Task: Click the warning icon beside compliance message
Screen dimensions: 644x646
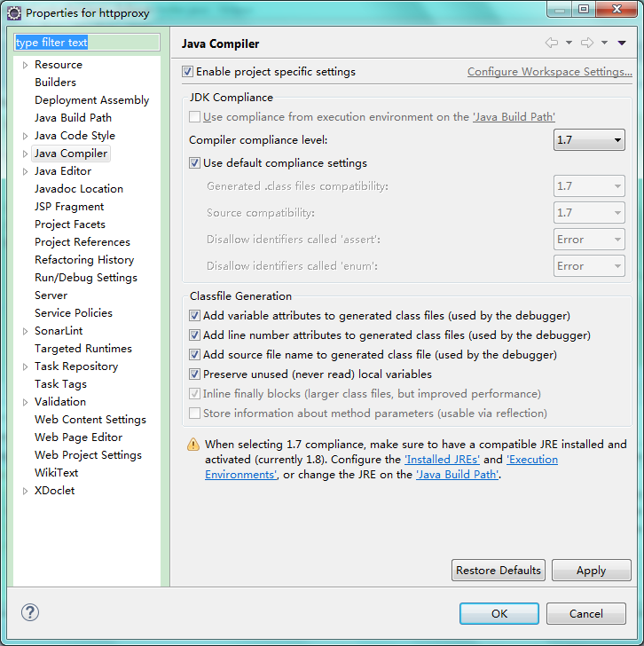Action: [x=193, y=444]
